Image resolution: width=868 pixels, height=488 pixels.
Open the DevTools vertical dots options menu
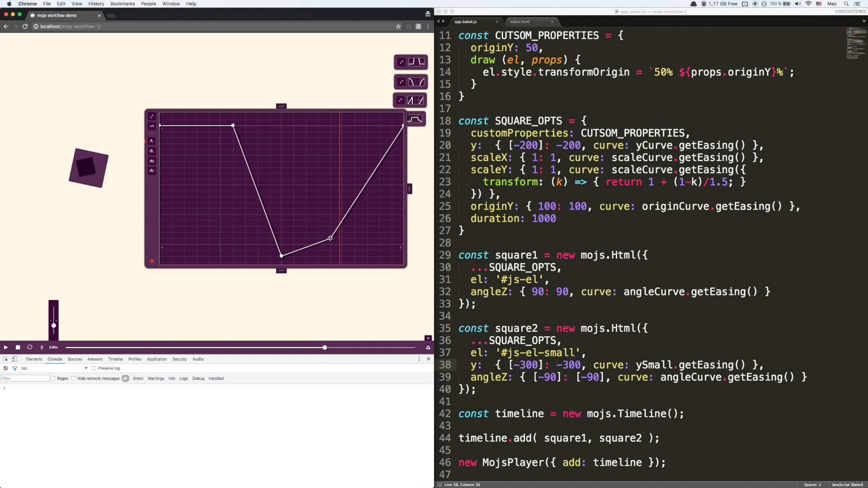(x=420, y=359)
